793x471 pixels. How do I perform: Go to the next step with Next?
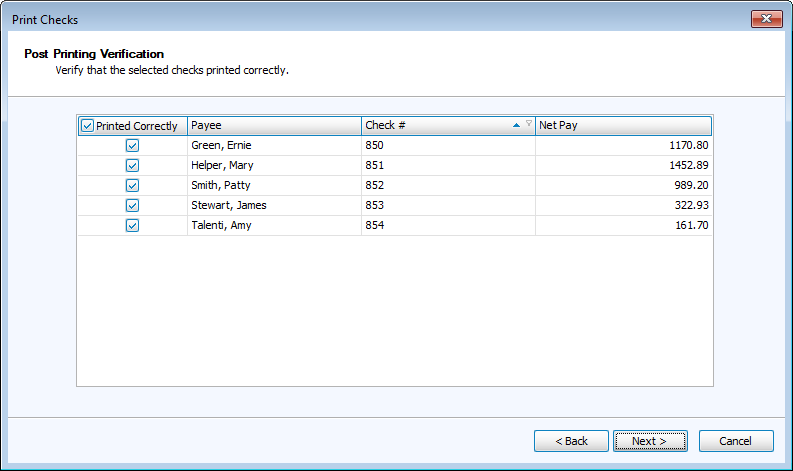[650, 441]
